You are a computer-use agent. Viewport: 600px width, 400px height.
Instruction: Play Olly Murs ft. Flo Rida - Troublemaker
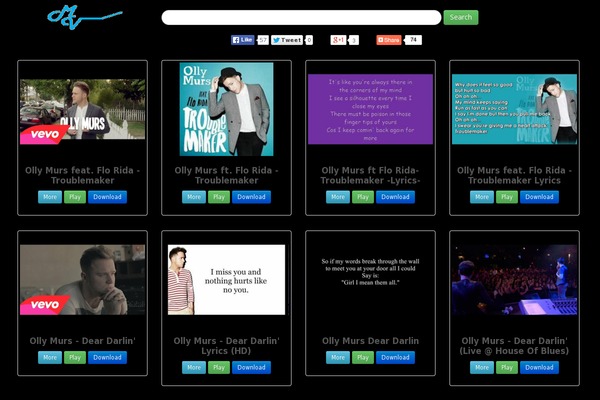pos(219,197)
